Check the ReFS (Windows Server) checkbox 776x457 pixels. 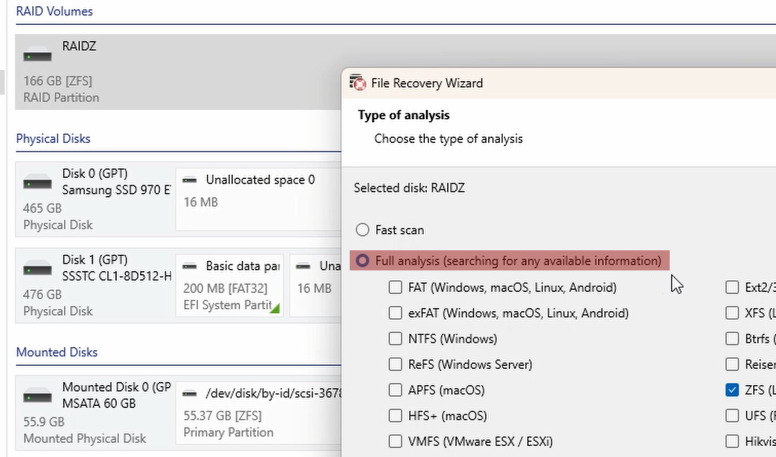click(395, 364)
